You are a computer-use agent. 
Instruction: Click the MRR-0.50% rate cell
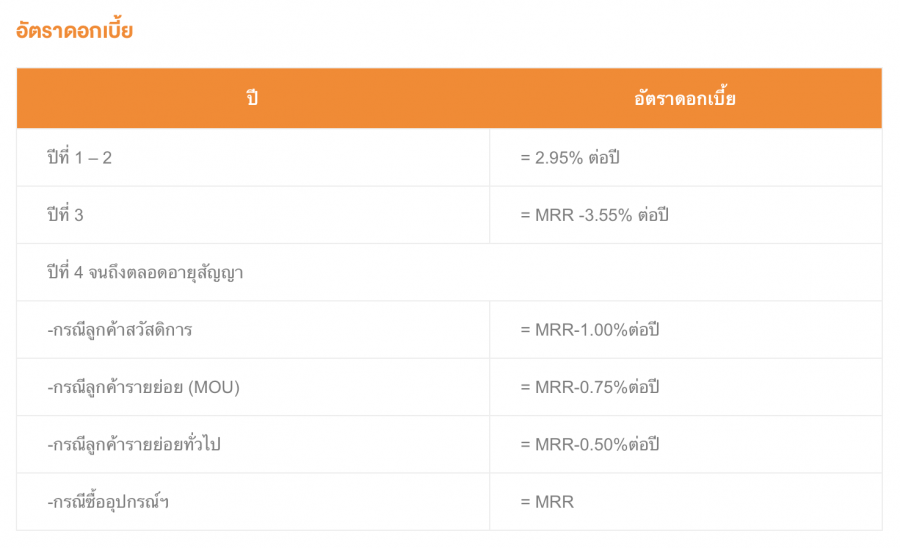[x=590, y=444]
